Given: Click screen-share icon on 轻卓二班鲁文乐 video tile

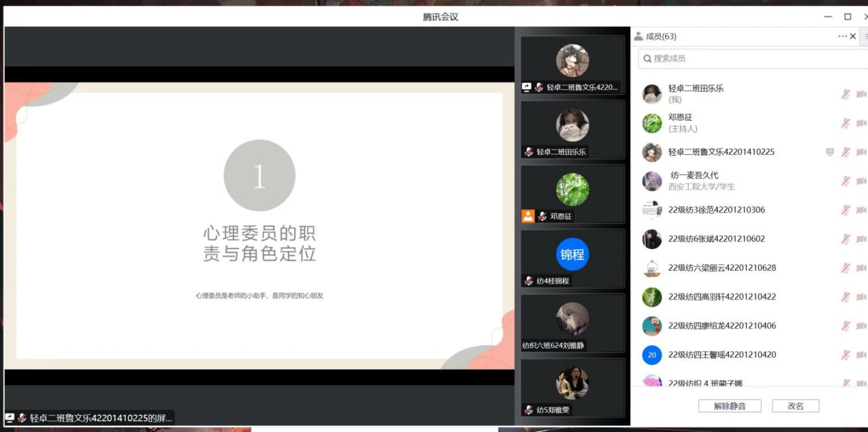Looking at the screenshot, I should [x=527, y=87].
